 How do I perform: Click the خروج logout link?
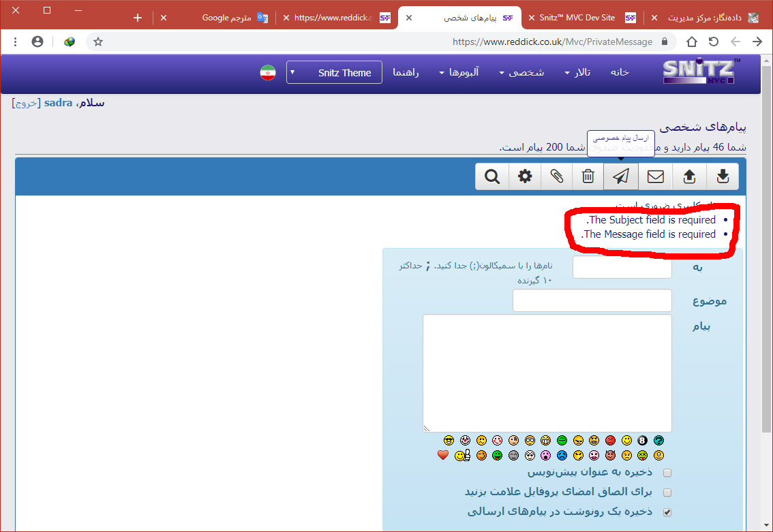(26, 103)
